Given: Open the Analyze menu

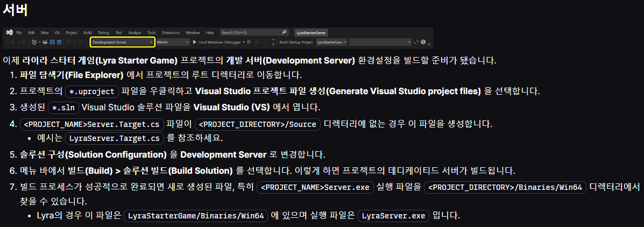Looking at the screenshot, I should pyautogui.click(x=135, y=32).
